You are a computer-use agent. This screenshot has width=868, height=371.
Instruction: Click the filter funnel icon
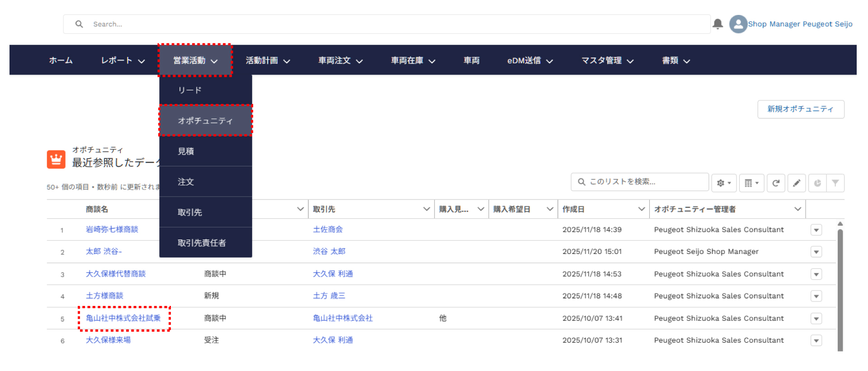pos(835,183)
